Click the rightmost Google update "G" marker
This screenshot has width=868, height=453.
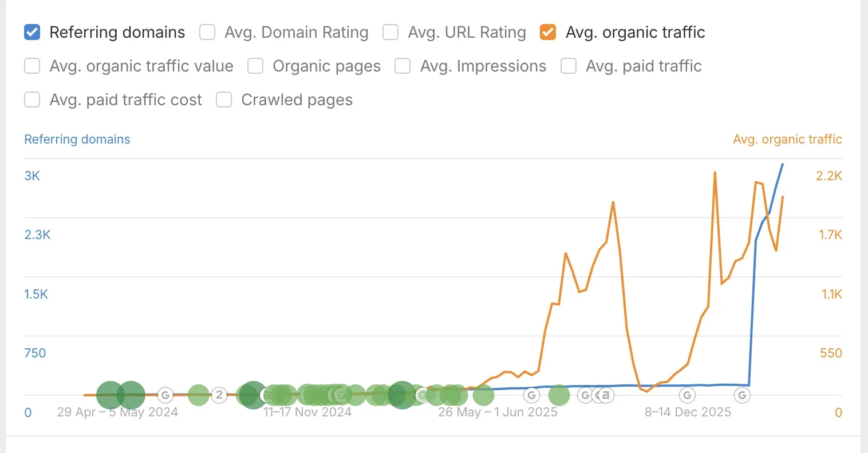(x=742, y=395)
